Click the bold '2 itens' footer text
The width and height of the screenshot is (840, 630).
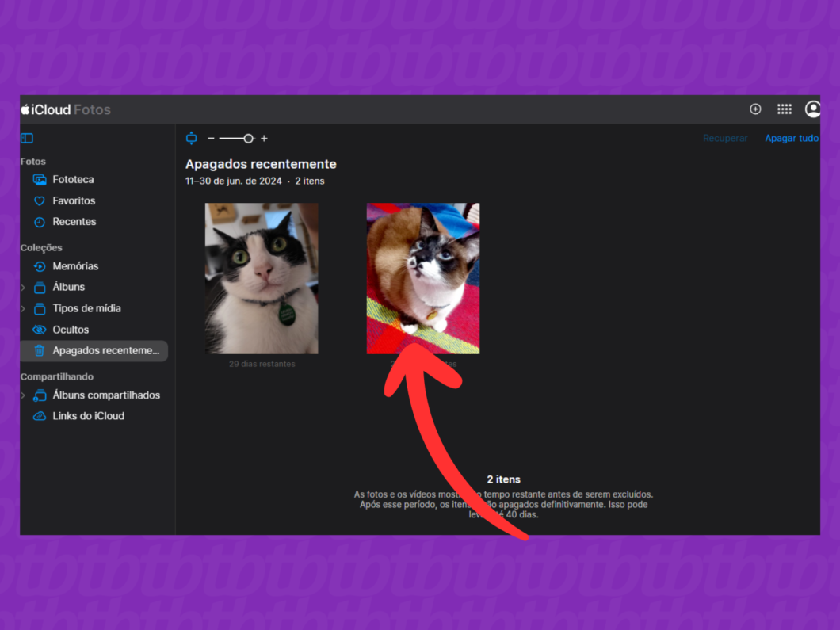pos(503,479)
